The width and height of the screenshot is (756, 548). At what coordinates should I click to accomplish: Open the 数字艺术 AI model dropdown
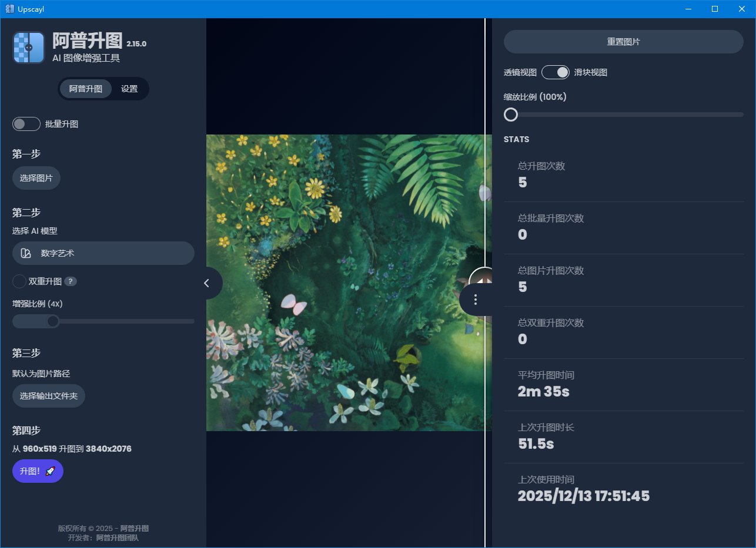(x=103, y=253)
